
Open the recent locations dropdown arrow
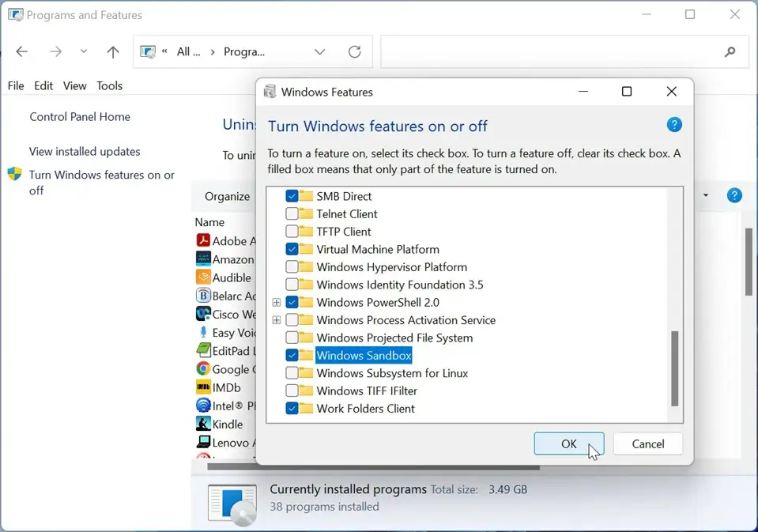click(x=84, y=51)
